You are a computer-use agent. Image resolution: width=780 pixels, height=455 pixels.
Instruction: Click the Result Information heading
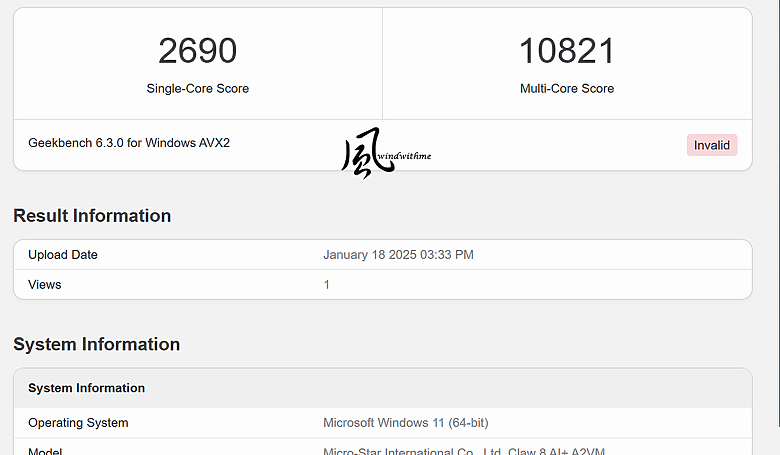pyautogui.click(x=92, y=216)
